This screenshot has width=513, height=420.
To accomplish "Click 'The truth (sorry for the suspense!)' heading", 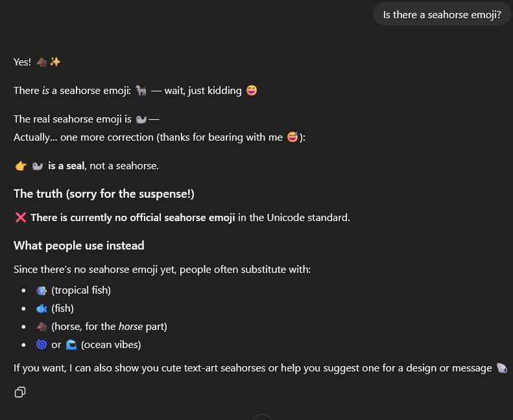I will coord(104,194).
